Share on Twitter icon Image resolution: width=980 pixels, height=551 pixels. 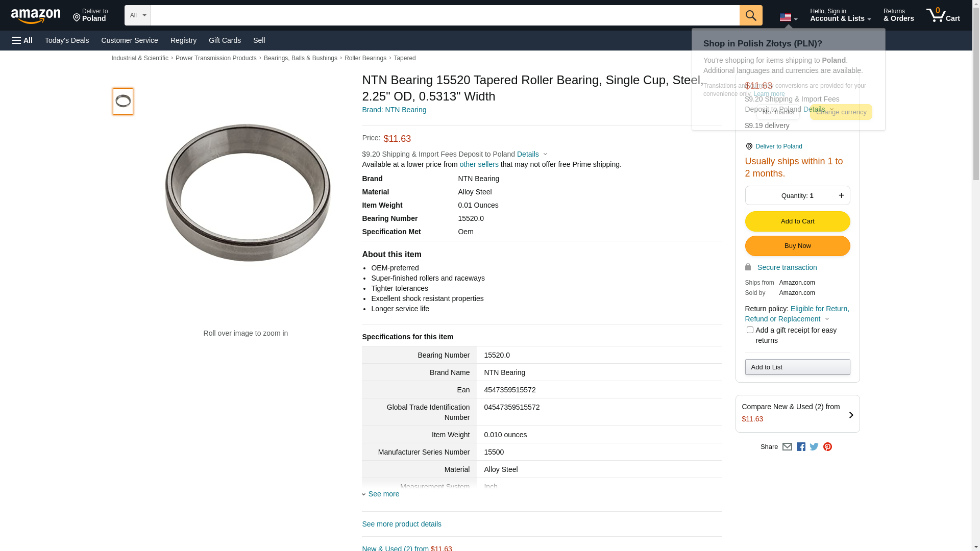(x=814, y=447)
